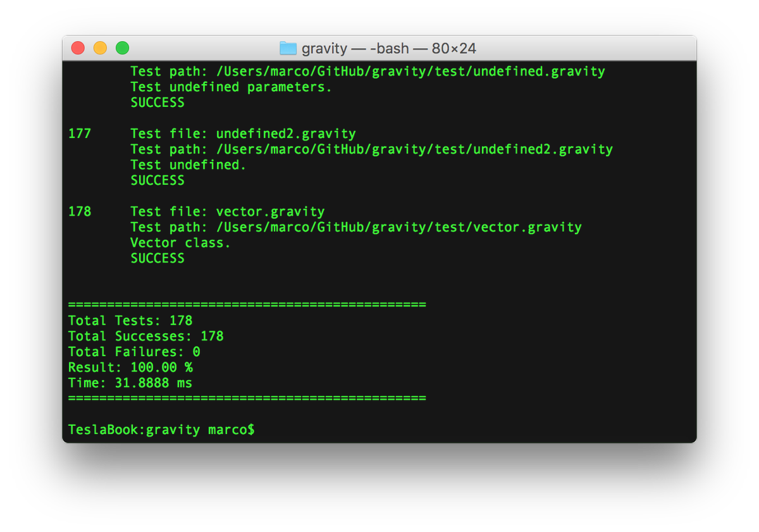Image resolution: width=759 pixels, height=532 pixels.
Task: Click the test path ending in undefined.gravity
Action: point(367,71)
